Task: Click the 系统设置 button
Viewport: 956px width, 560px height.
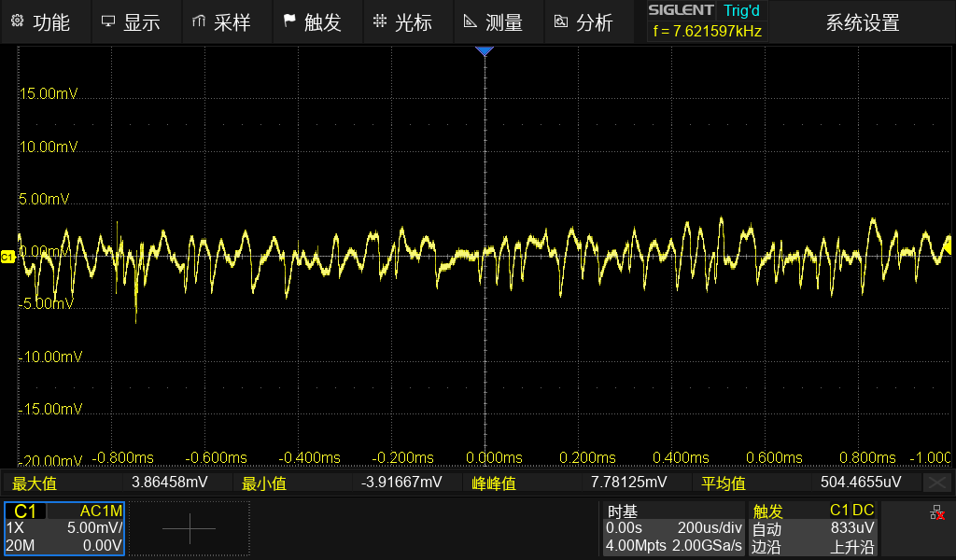Action: coord(862,22)
